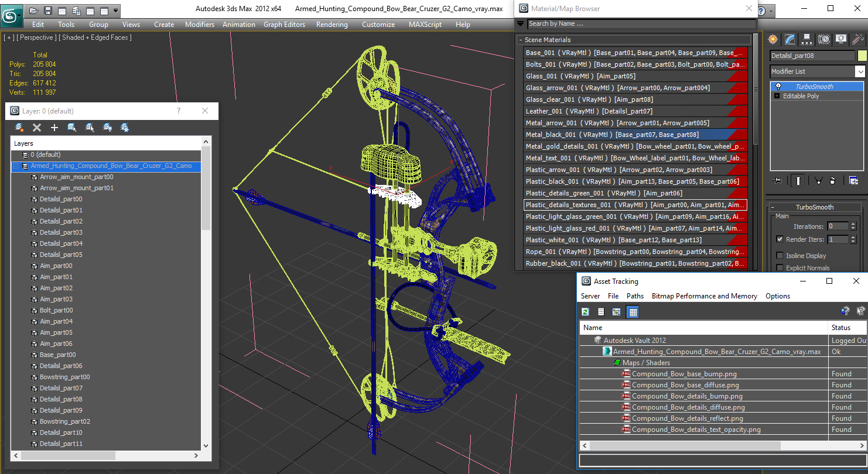Viewport: 868px width, 474px height.
Task: Click Status Log icon in Asset Tracking
Action: click(600, 312)
